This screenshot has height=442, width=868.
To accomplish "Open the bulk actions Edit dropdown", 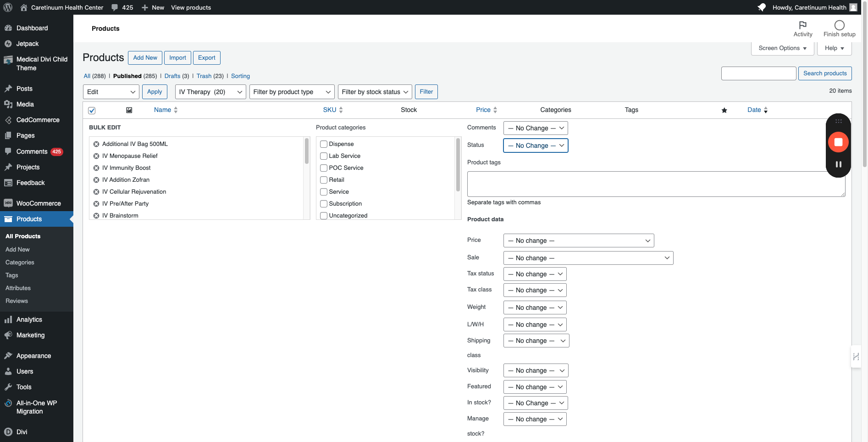I will [x=111, y=92].
